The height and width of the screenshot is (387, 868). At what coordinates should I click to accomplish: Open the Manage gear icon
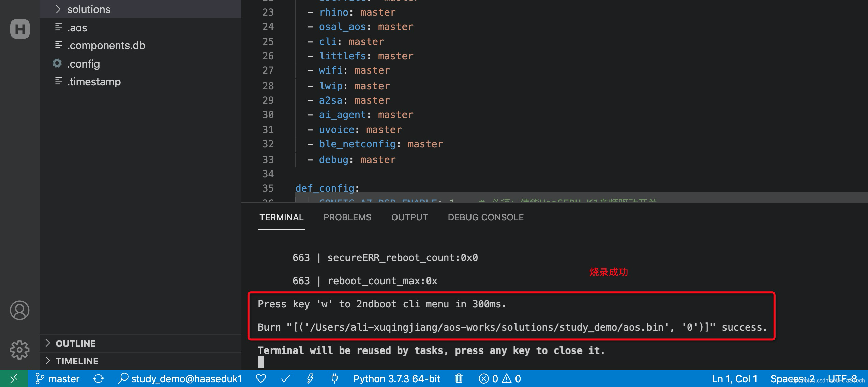pos(20,349)
